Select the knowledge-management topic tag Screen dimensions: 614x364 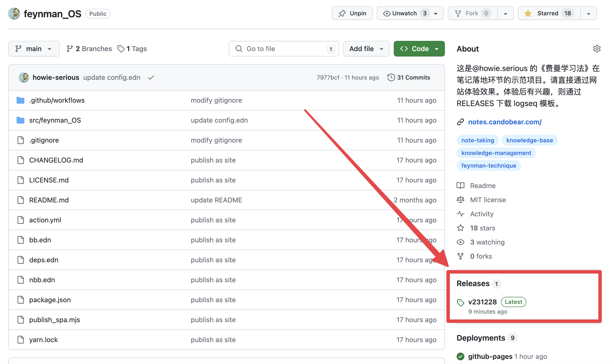496,153
